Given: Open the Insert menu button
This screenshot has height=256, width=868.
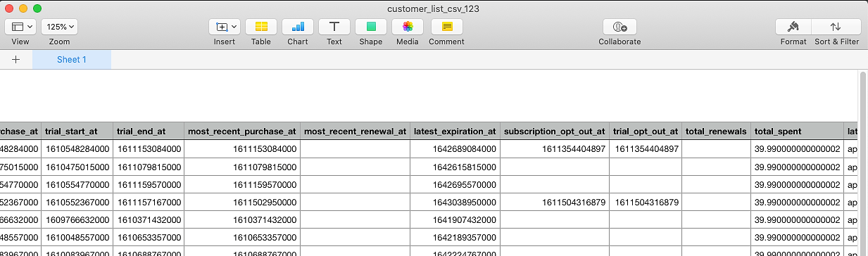Looking at the screenshot, I should (225, 27).
